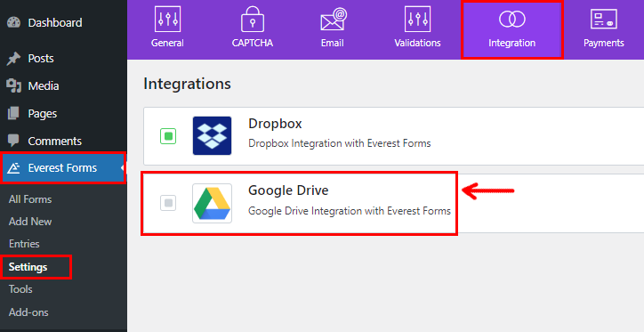Open the Tools submenu link
644x332 pixels.
(20, 289)
